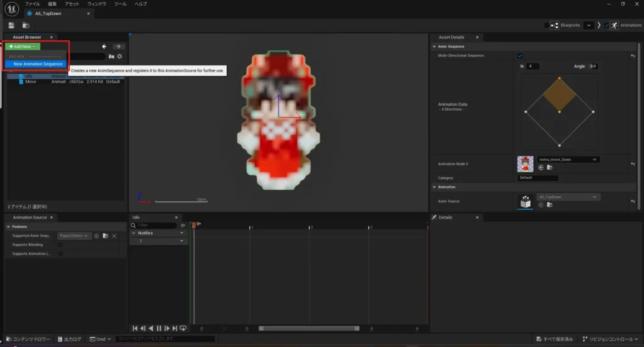Browse to Supported Anim Sequence class
The width and height of the screenshot is (644, 347).
point(106,236)
